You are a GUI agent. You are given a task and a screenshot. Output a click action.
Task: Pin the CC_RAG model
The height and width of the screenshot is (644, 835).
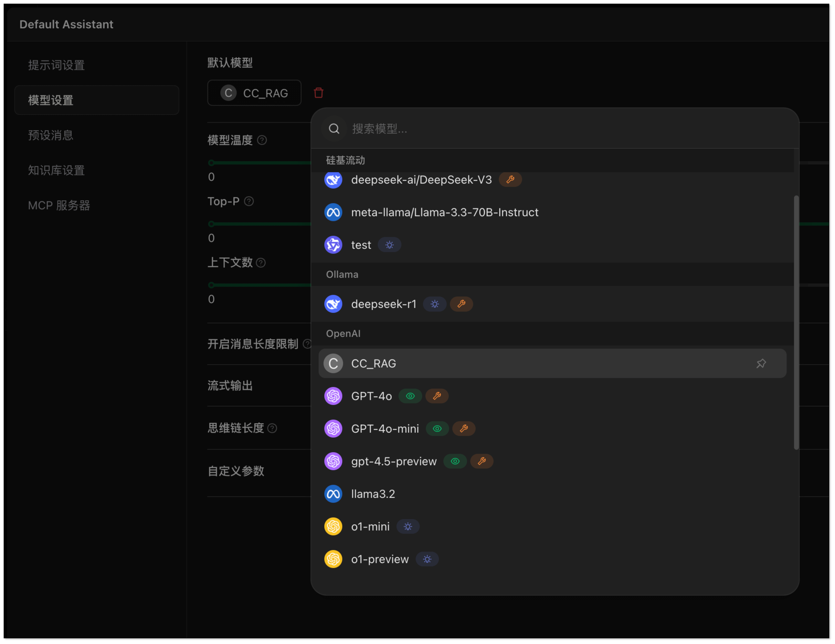pyautogui.click(x=761, y=363)
